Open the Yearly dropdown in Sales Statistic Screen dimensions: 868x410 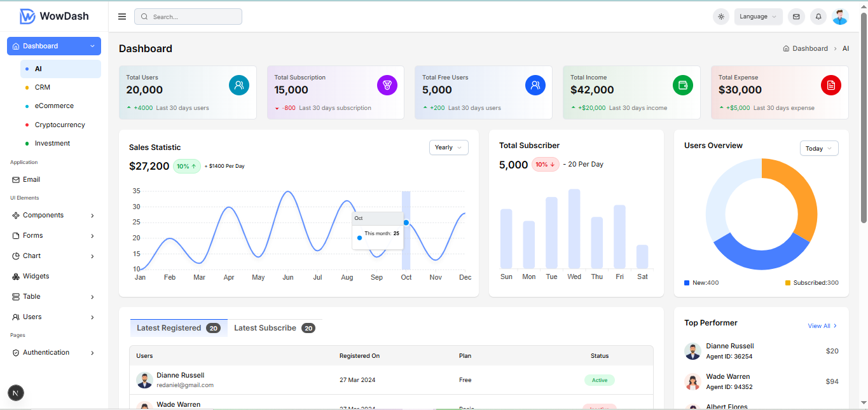coord(448,147)
